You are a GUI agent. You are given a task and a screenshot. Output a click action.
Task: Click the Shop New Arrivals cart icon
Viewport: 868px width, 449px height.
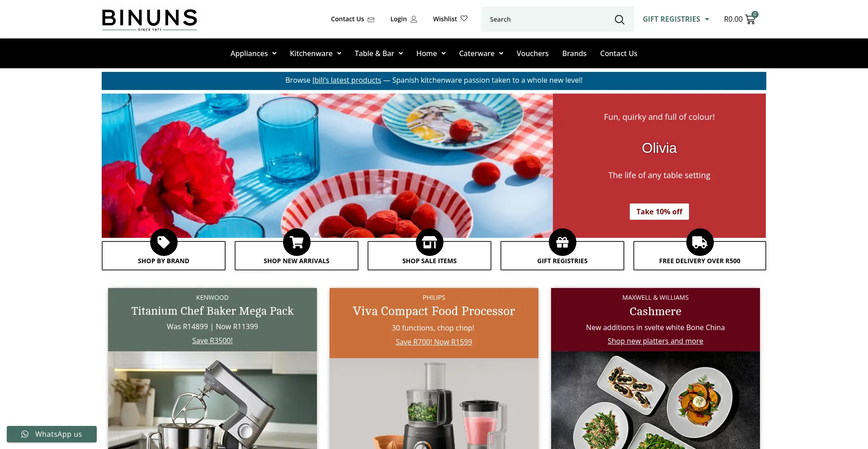tap(297, 242)
